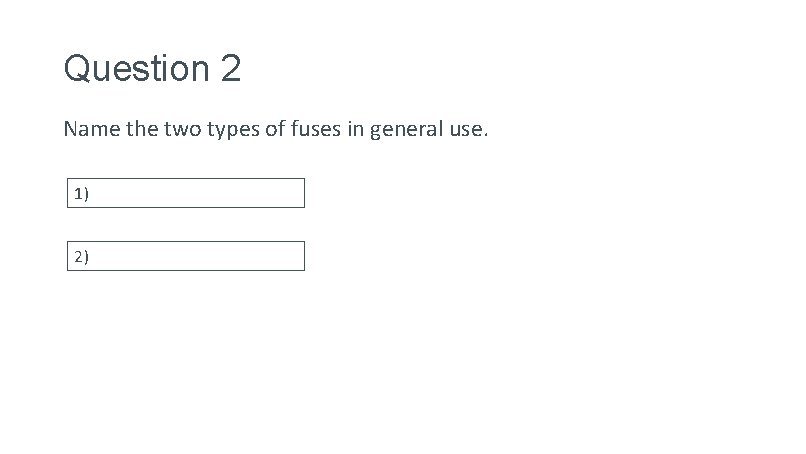Place cursor at right end of box 1

point(297,193)
